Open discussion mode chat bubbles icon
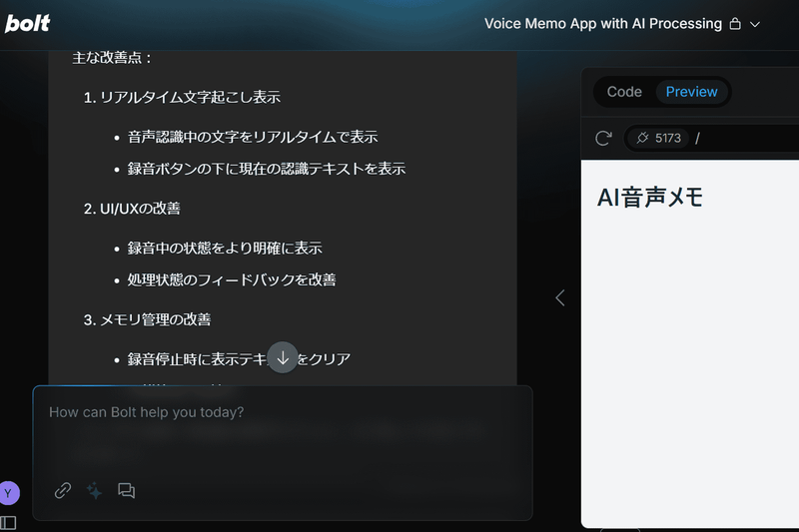Screen dimensions: 799x532 click(127, 491)
